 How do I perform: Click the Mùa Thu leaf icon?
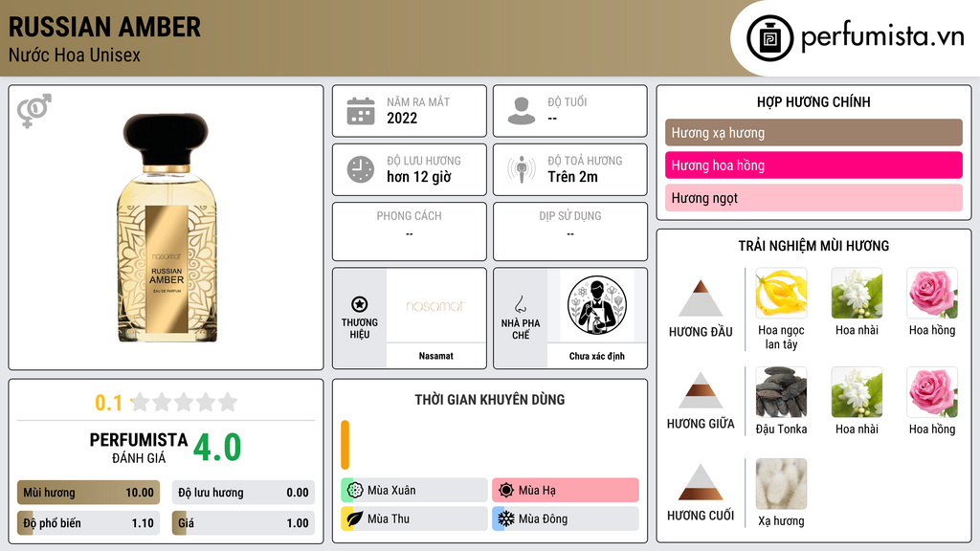(355, 518)
